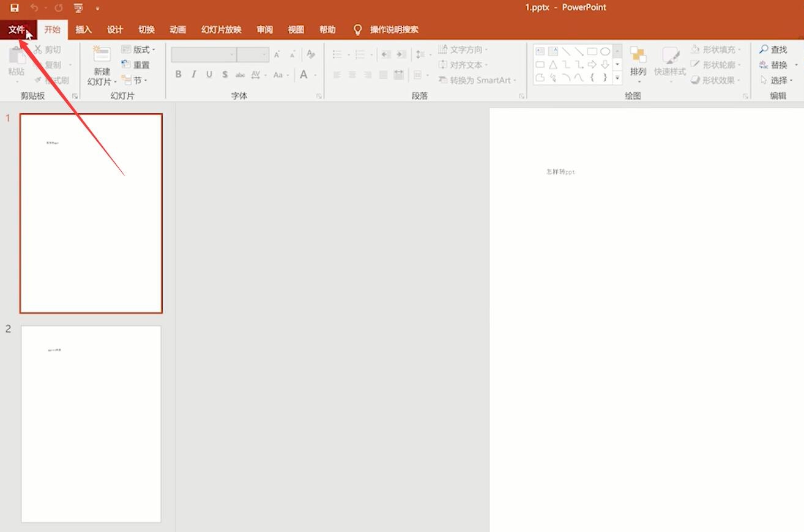Click the Decrease List Level icon
This screenshot has width=804, height=532.
click(385, 54)
